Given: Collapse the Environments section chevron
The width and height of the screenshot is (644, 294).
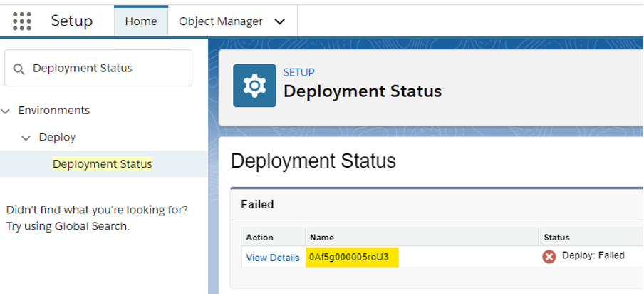Looking at the screenshot, I should (x=6, y=111).
